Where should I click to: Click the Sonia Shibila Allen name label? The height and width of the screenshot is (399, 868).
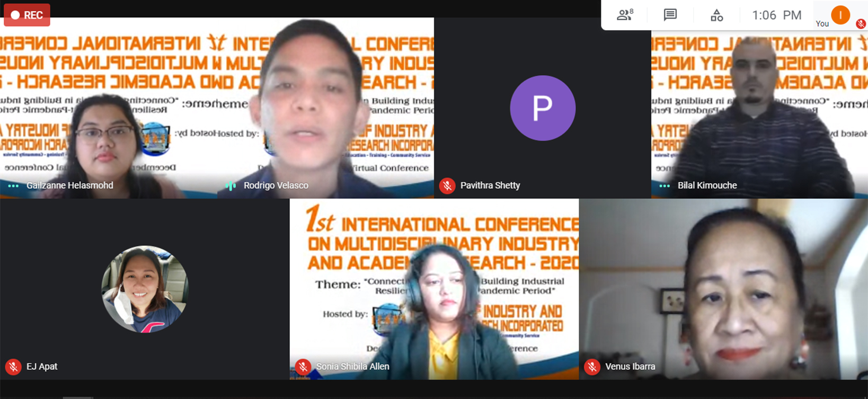352,367
